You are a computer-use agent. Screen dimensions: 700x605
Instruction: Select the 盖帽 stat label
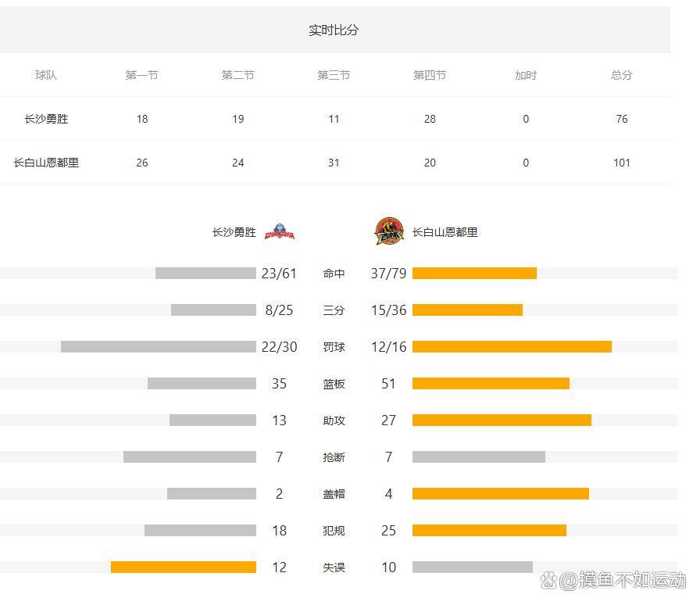(x=334, y=494)
